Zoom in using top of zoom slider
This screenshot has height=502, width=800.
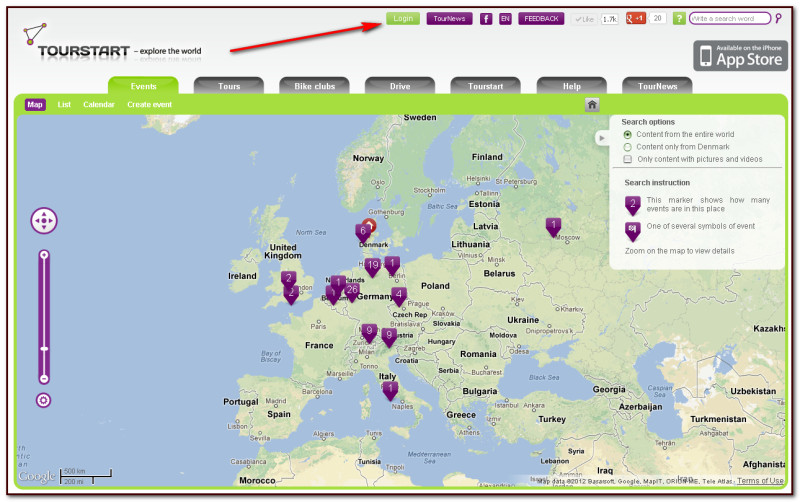pos(44,255)
